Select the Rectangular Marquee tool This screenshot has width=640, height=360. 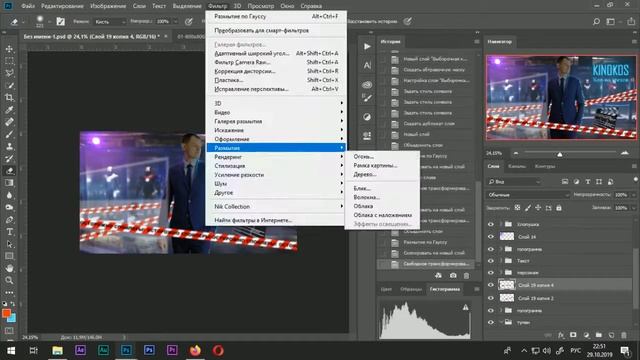click(9, 61)
